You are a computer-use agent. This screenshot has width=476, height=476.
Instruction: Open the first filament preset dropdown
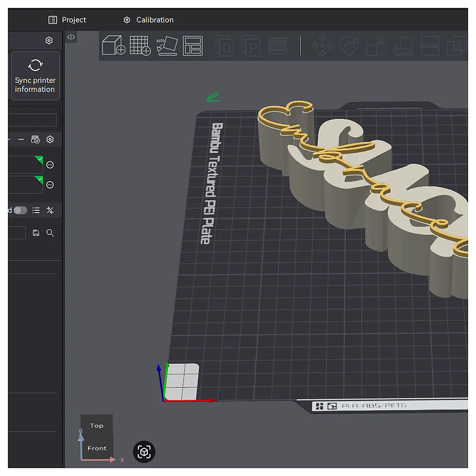(x=25, y=165)
